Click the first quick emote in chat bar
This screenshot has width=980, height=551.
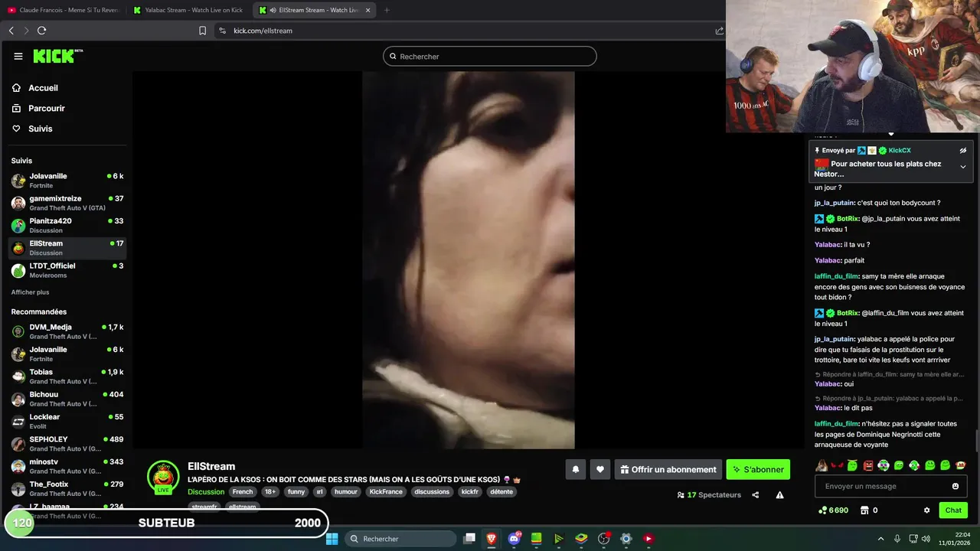point(822,465)
